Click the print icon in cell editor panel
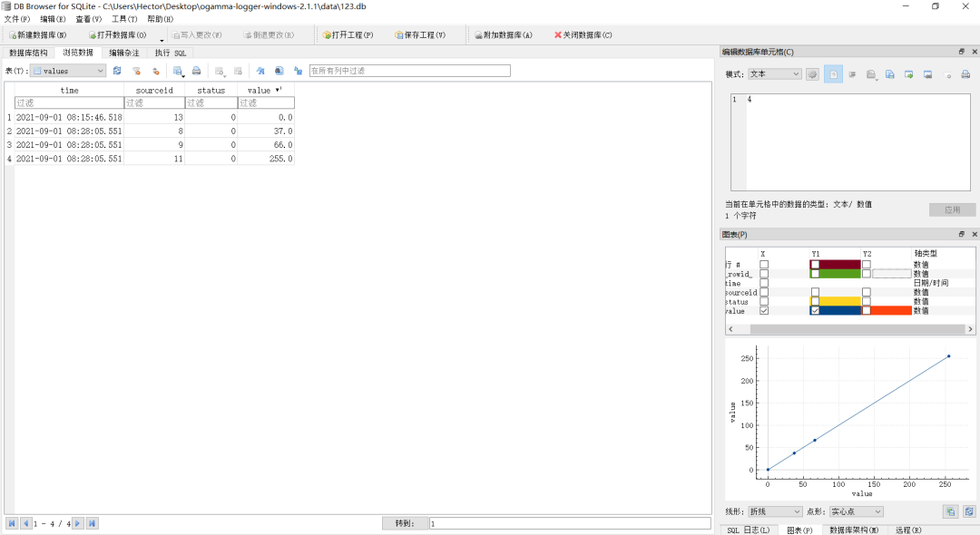Viewport: 980px width, 535px height. tap(965, 74)
